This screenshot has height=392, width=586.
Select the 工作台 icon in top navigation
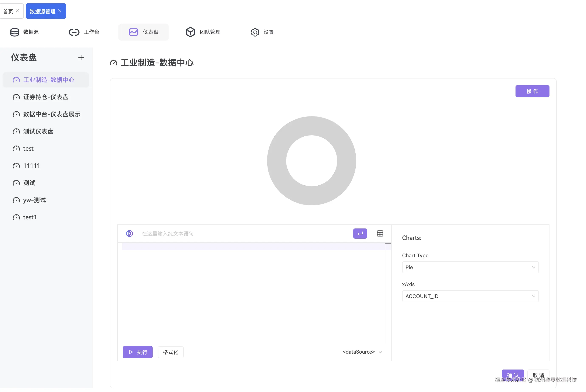tap(84, 32)
